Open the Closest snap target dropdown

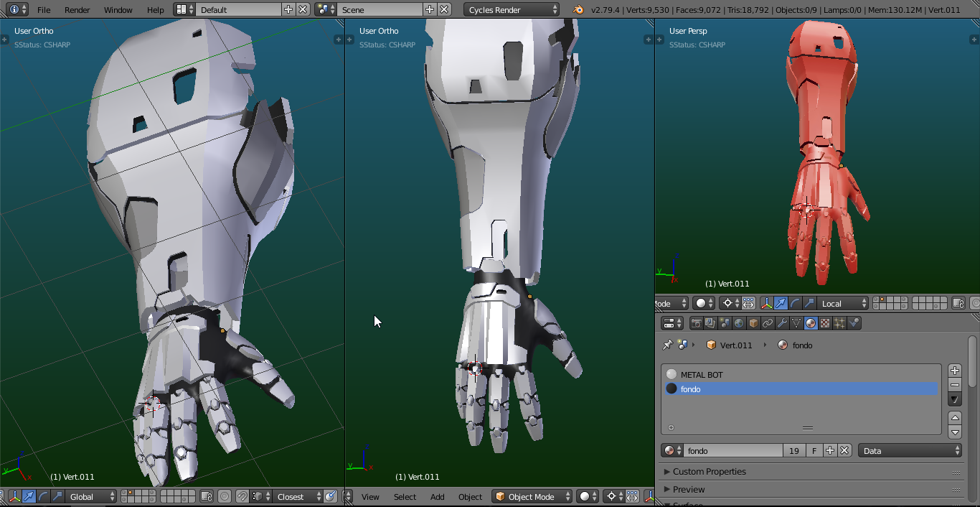click(x=298, y=496)
